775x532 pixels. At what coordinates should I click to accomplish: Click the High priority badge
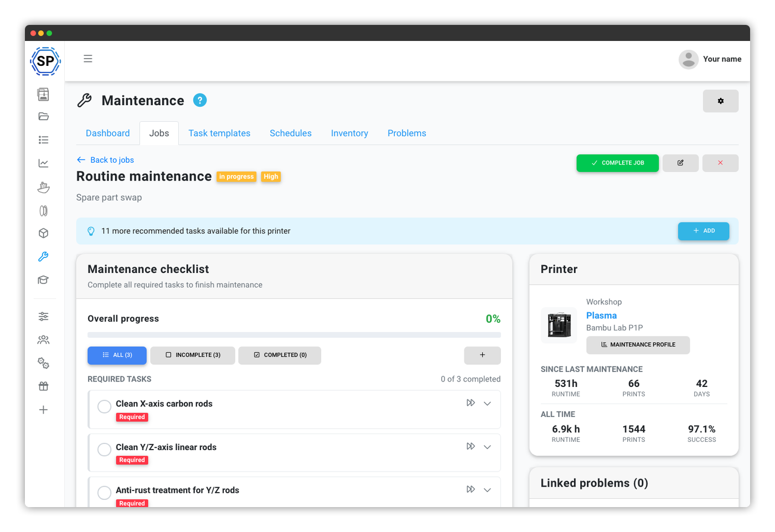(x=271, y=177)
